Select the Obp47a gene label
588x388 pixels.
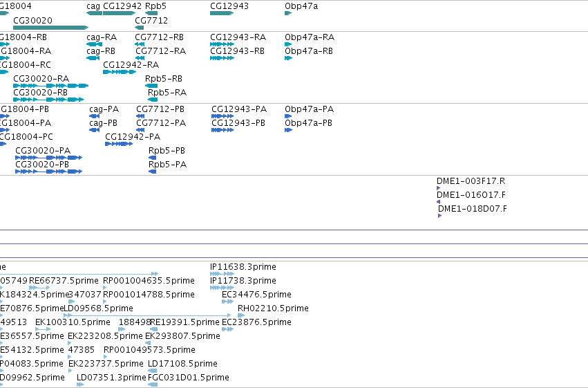[301, 6]
